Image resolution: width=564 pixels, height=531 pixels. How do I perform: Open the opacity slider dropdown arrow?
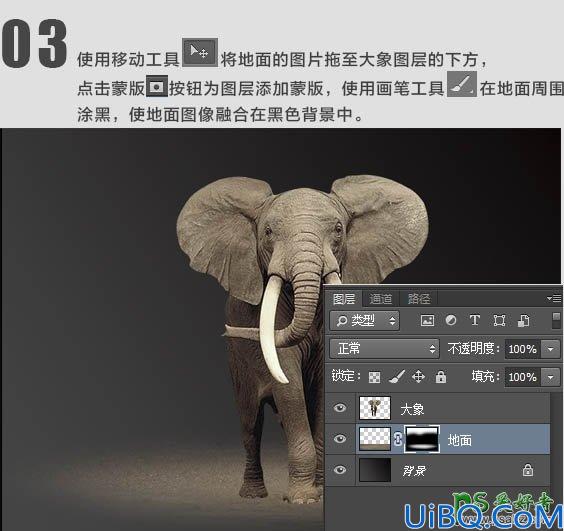coord(551,349)
